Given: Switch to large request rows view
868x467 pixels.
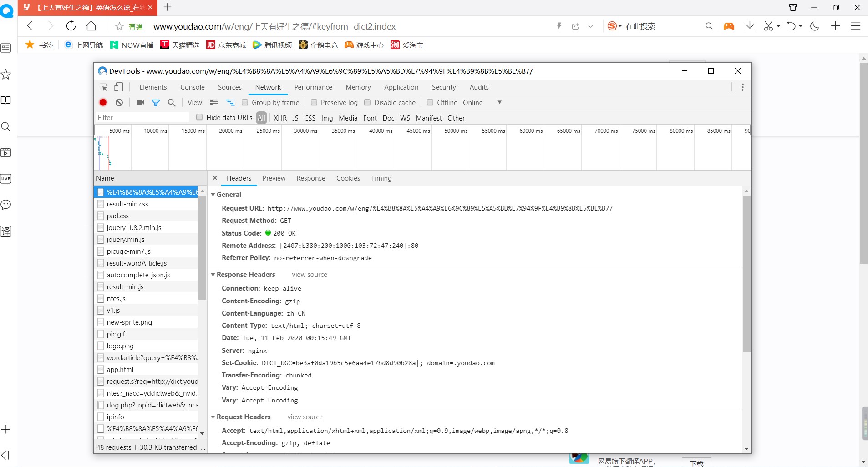Looking at the screenshot, I should click(x=214, y=102).
